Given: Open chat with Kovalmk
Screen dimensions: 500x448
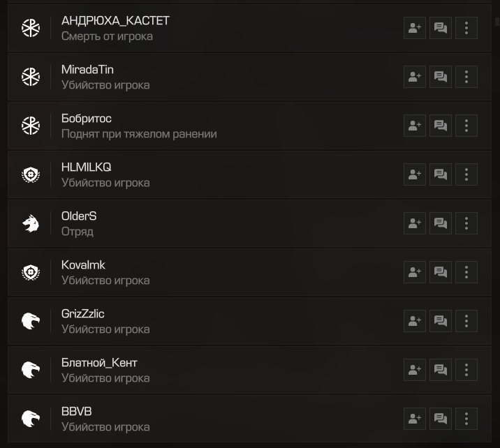Looking at the screenshot, I should pyautogui.click(x=441, y=272).
